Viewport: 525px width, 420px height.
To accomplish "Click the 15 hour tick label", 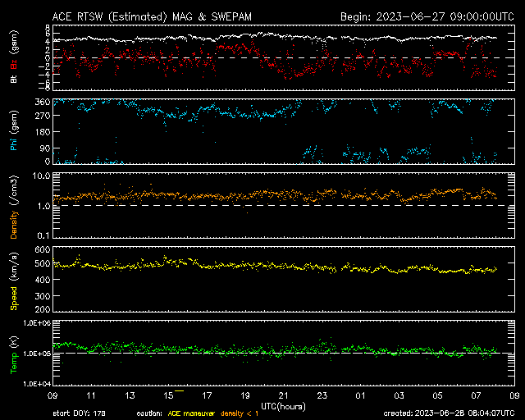I will [169, 395].
